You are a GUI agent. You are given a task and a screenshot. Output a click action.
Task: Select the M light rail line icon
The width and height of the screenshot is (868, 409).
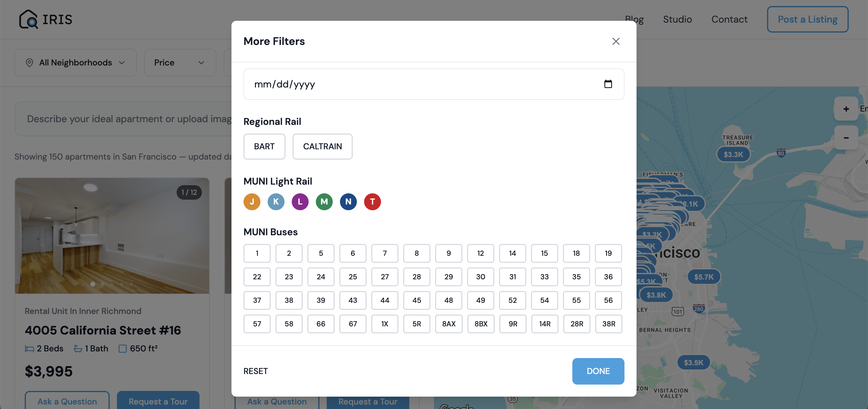click(x=324, y=201)
